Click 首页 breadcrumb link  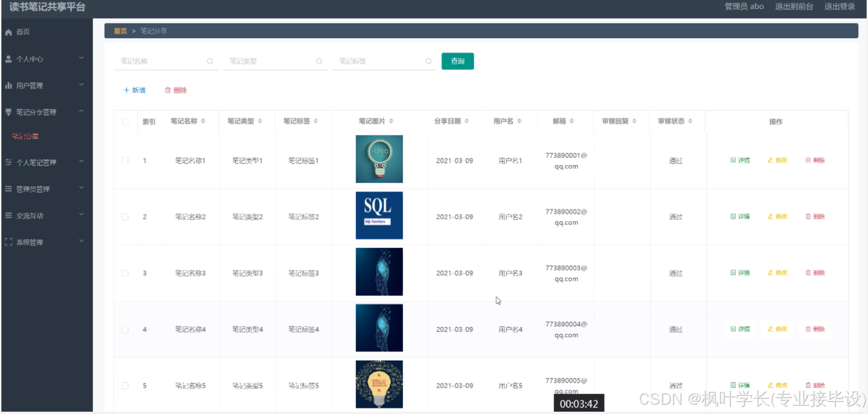pos(120,31)
